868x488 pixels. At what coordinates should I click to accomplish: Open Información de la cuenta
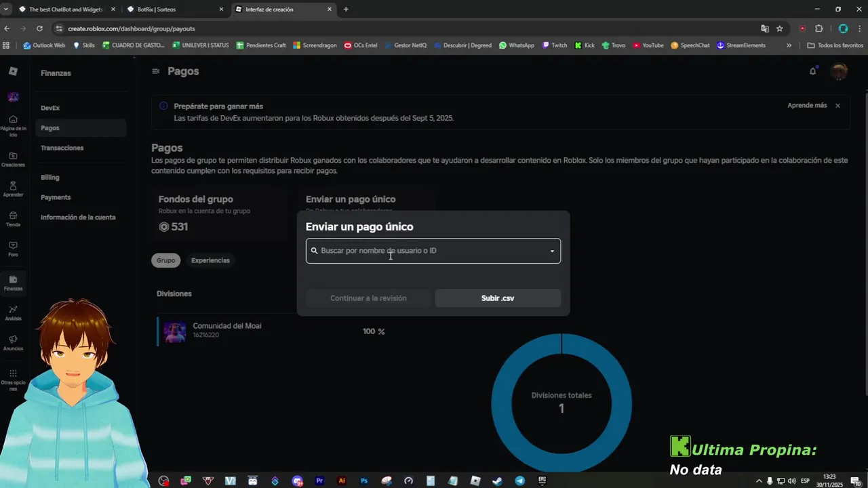78,218
